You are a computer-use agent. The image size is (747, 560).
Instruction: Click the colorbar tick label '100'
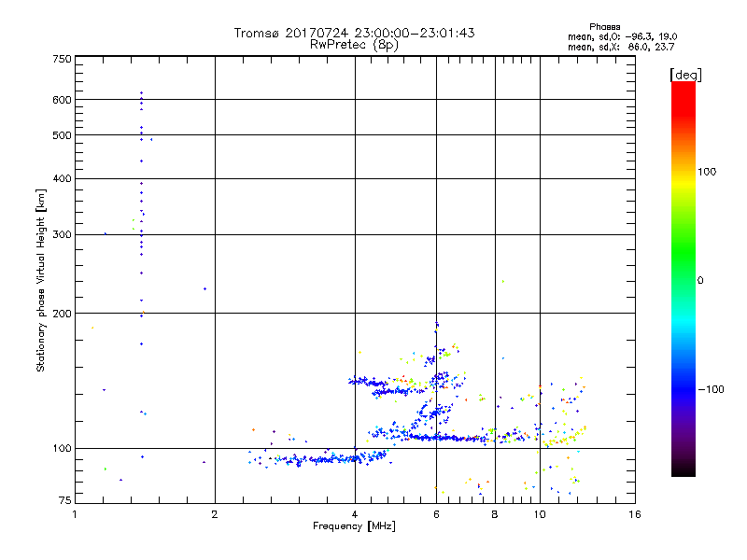[x=707, y=172]
